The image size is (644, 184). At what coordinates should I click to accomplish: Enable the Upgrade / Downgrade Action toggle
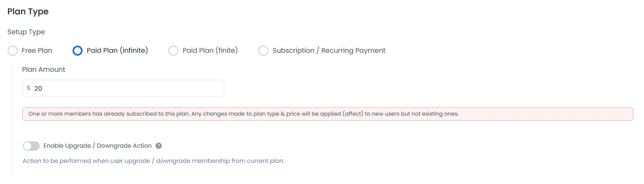coord(31,146)
